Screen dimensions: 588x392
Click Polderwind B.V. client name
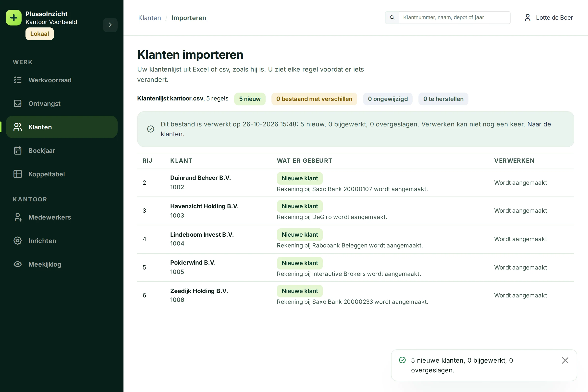(x=193, y=262)
